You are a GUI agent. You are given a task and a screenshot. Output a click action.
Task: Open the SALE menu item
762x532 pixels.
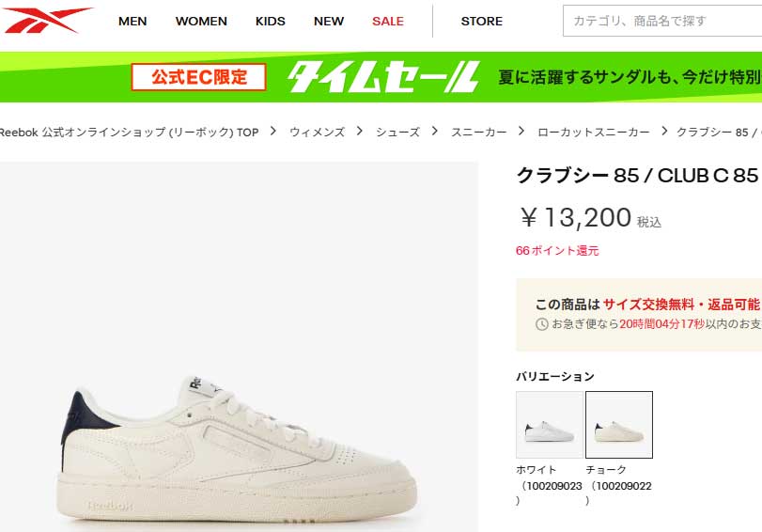[x=388, y=22]
